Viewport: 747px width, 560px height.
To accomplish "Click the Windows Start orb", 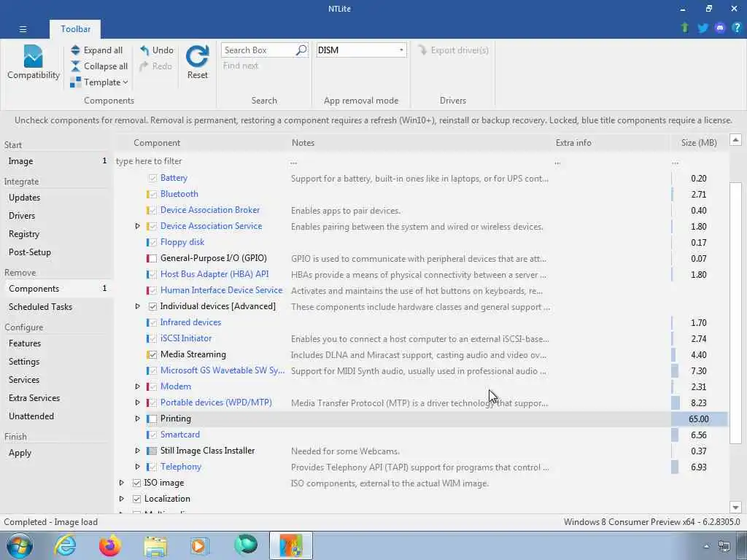I will 19,545.
